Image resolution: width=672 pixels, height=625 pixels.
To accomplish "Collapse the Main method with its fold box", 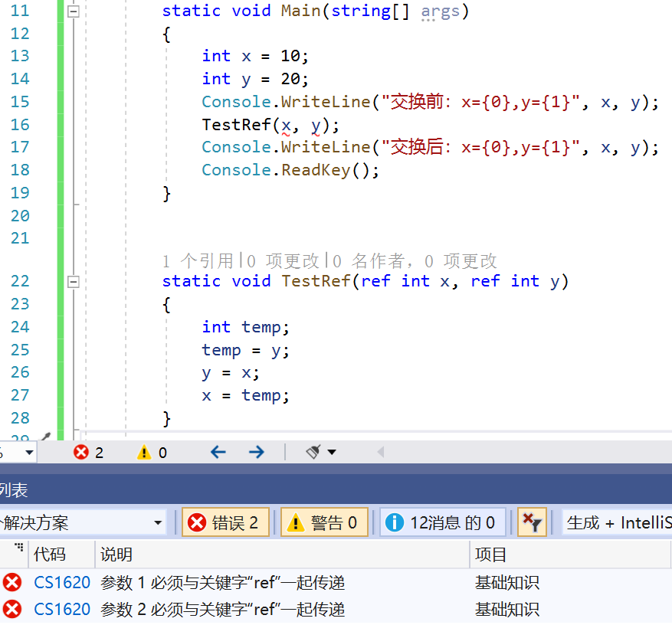I will point(73,11).
